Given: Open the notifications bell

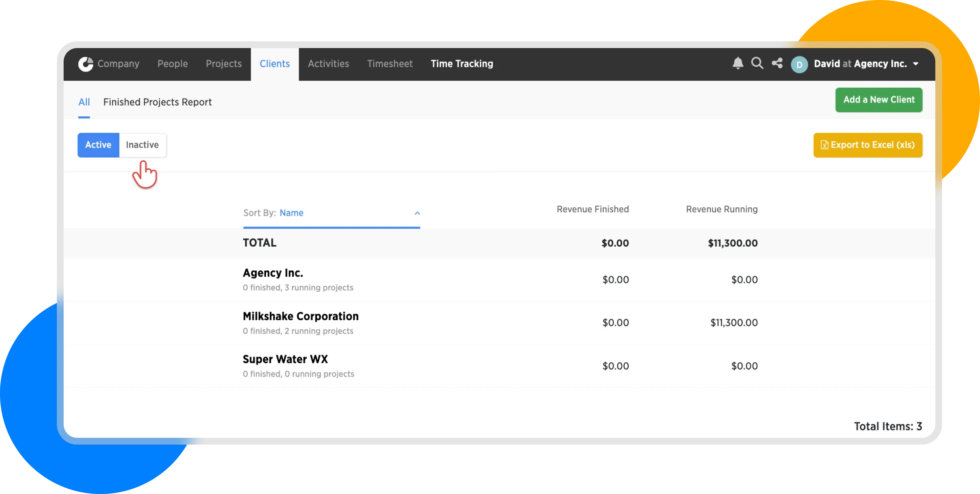Looking at the screenshot, I should tap(738, 63).
